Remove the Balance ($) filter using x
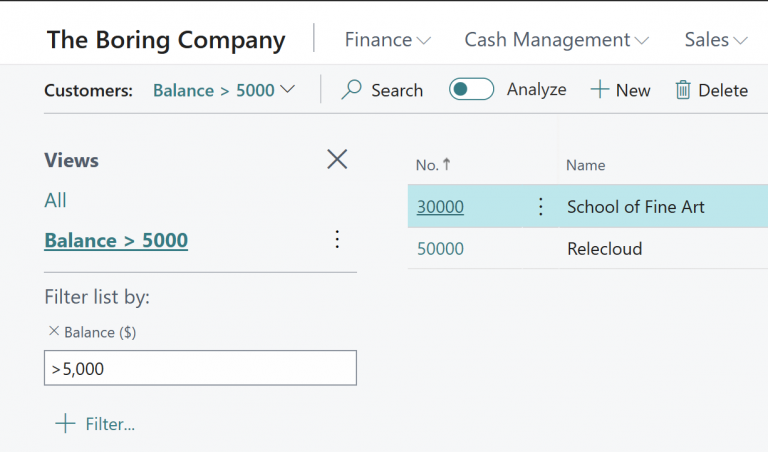The image size is (768, 452). (x=53, y=331)
